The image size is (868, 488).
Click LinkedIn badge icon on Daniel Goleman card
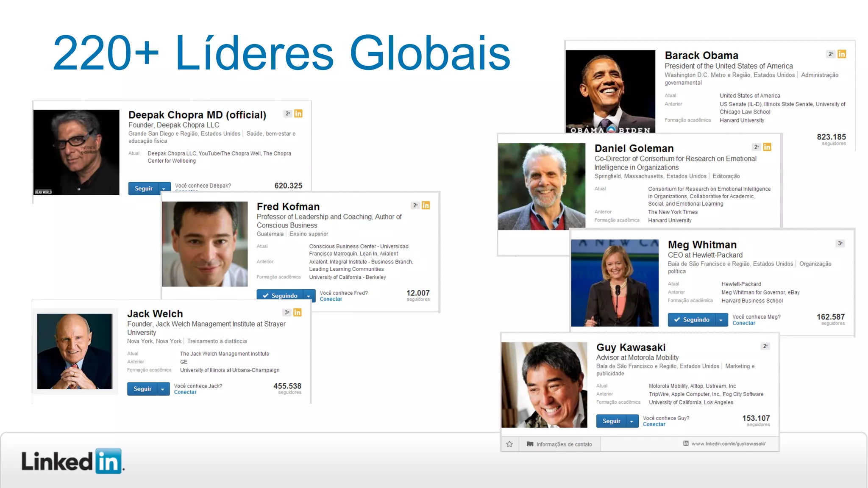click(767, 147)
